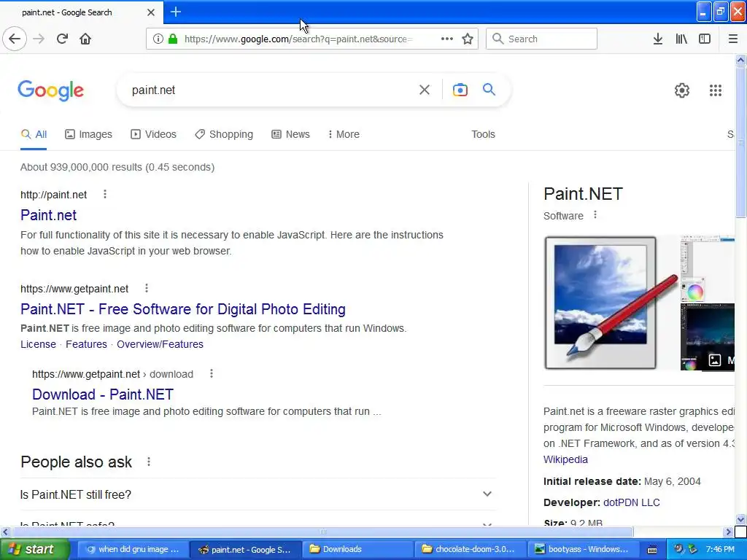The image size is (747, 560).
Task: Open dotPDN LLC developer link
Action: coord(631,502)
